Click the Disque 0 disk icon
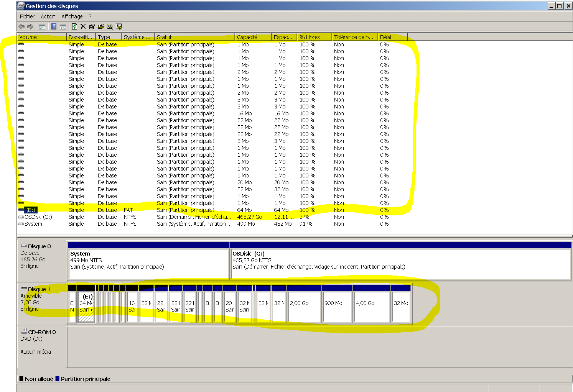The width and height of the screenshot is (573, 392). pos(24,246)
